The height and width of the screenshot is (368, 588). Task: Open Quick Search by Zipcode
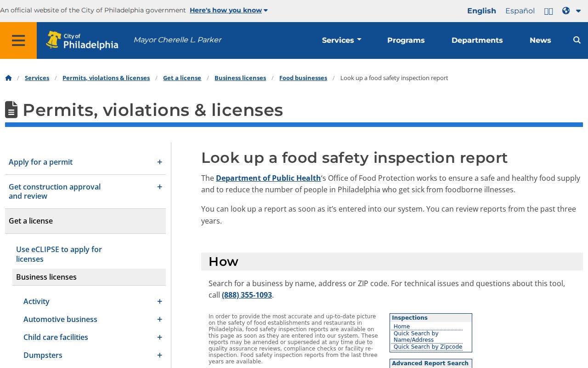[x=428, y=347]
